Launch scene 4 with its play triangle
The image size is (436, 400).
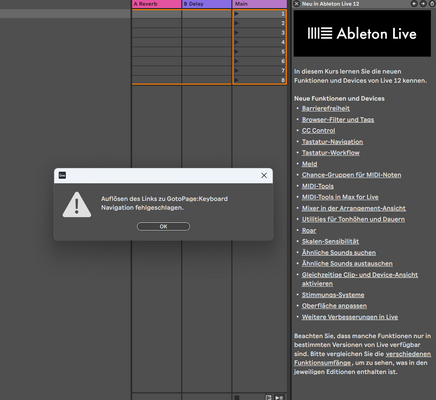[x=236, y=42]
